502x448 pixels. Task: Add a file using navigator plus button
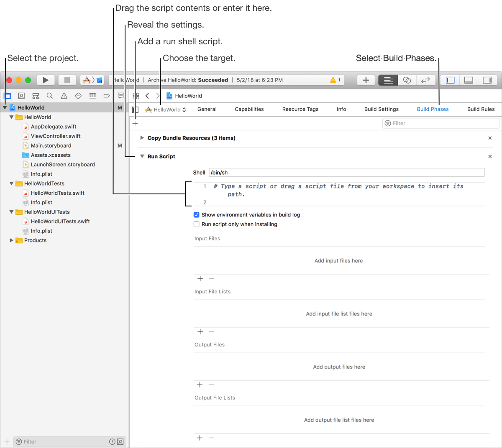click(x=7, y=442)
